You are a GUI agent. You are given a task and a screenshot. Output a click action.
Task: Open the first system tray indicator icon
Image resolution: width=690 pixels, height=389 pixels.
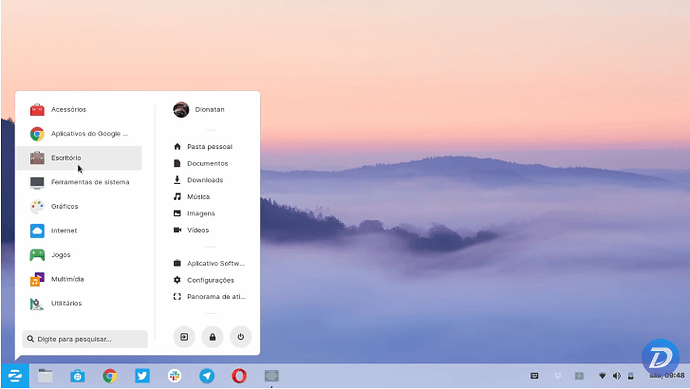[x=534, y=376]
